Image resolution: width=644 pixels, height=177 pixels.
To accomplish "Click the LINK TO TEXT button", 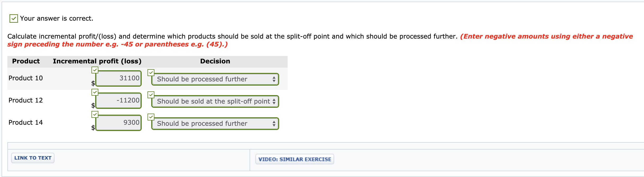I will tap(33, 158).
